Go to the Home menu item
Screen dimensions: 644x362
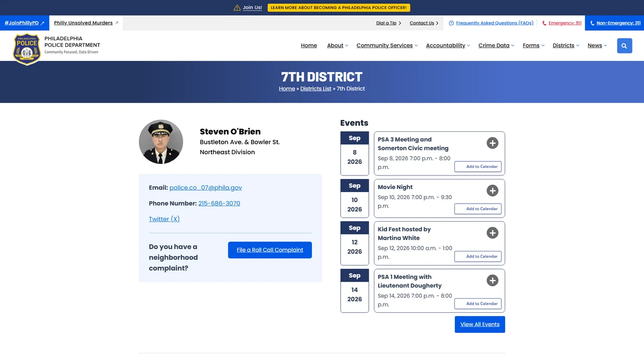click(309, 45)
